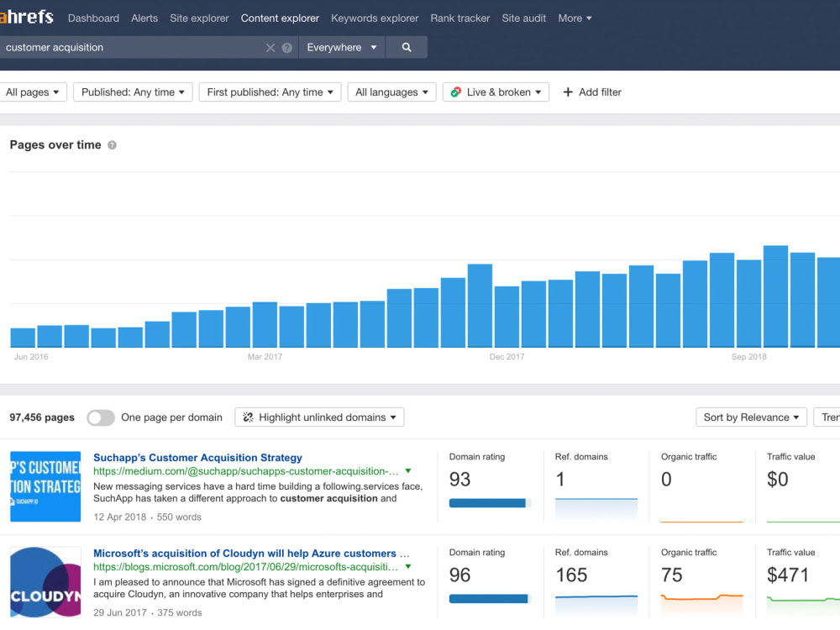Click the 29 Jun 2017 · 375 words text
Screen dimensions: 840x630
(147, 612)
